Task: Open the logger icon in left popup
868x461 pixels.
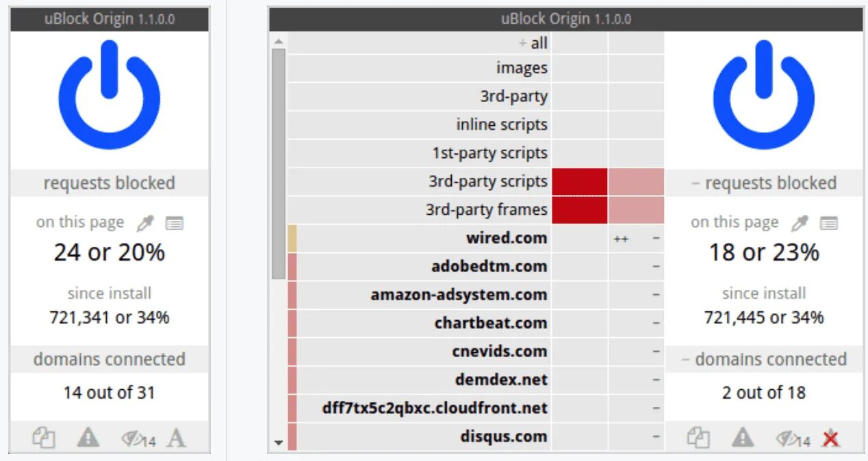Action: point(175,223)
